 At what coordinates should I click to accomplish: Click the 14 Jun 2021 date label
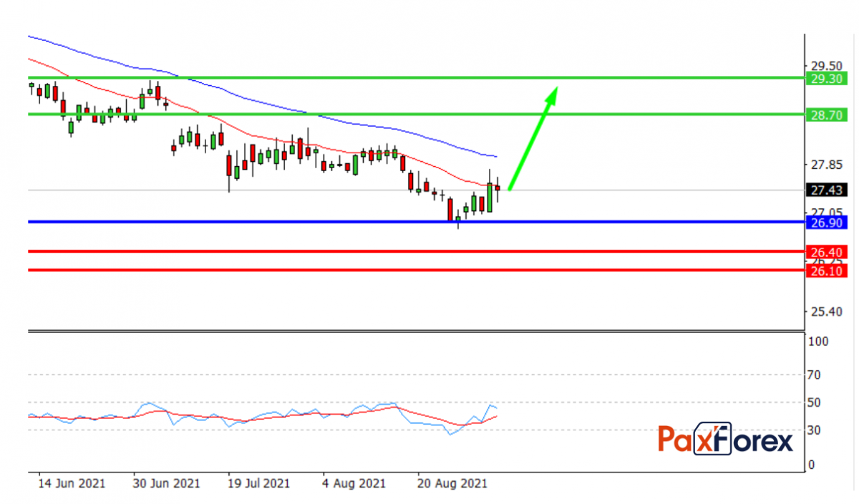72,483
